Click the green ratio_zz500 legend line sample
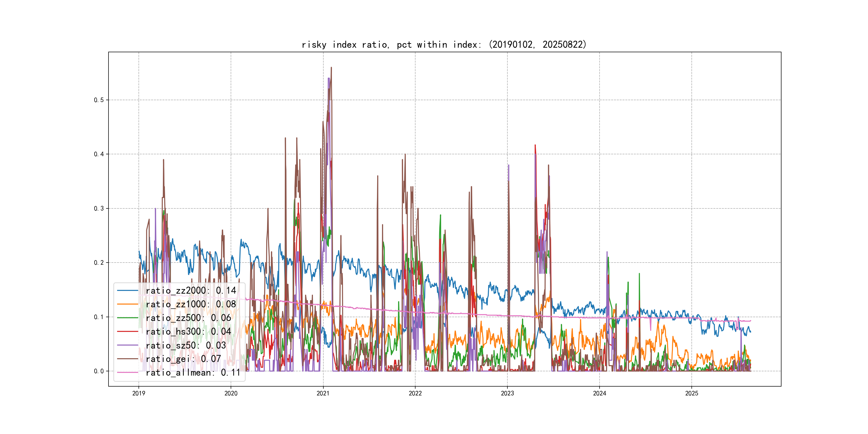The height and width of the screenshot is (434, 868). pyautogui.click(x=128, y=318)
